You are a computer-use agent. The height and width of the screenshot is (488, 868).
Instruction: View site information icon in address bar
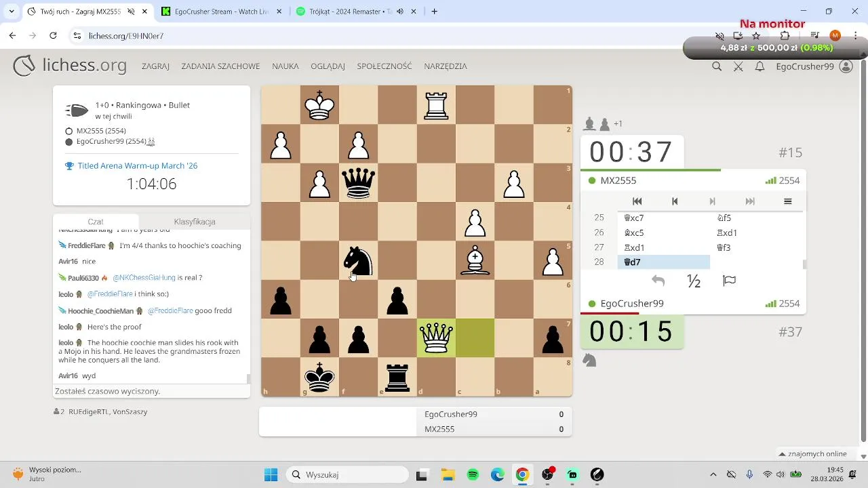coord(77,35)
